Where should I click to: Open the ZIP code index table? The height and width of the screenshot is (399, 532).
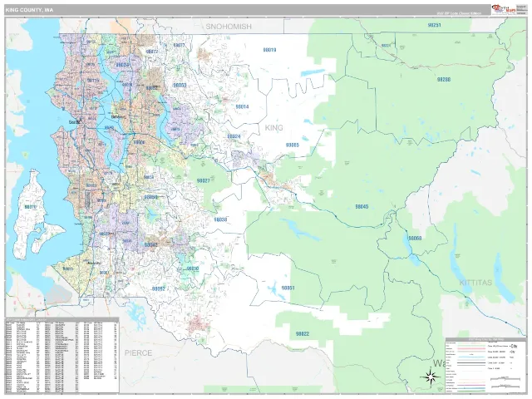point(62,355)
